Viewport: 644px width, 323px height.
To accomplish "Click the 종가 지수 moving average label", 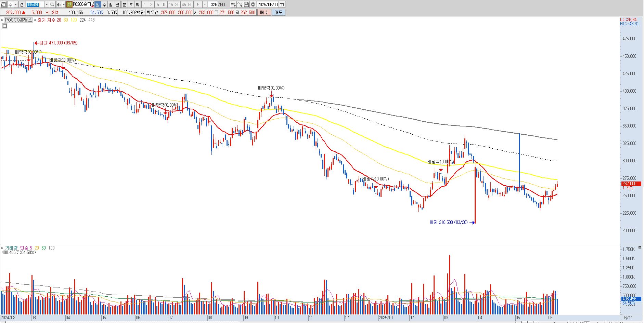I will (46, 20).
